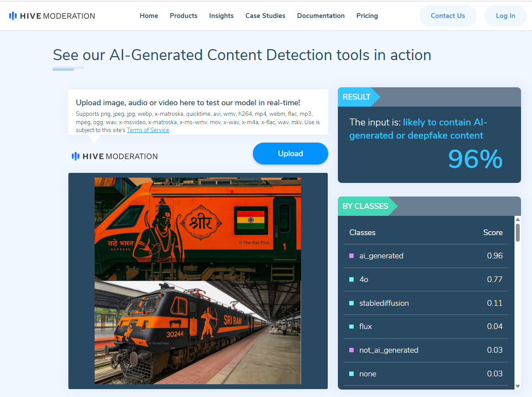The width and height of the screenshot is (532, 397).
Task: Click the not_ai_generated purple swatch
Action: pyautogui.click(x=351, y=350)
